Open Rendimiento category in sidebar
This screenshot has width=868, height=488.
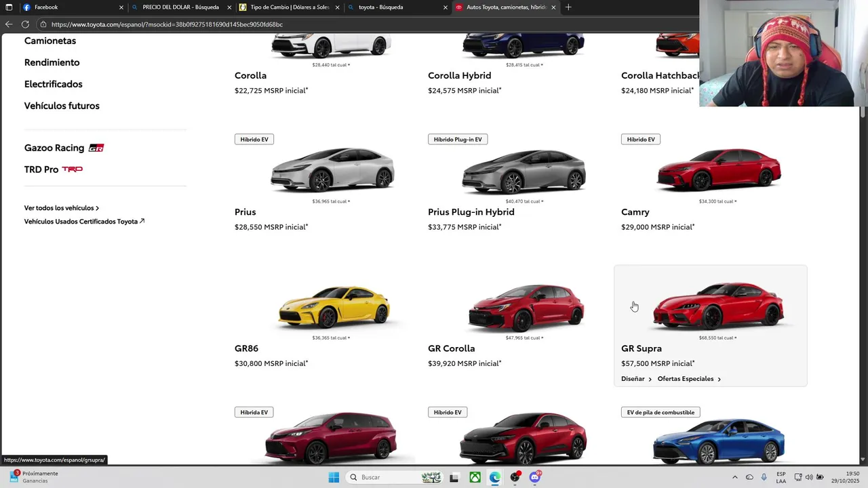tap(52, 62)
